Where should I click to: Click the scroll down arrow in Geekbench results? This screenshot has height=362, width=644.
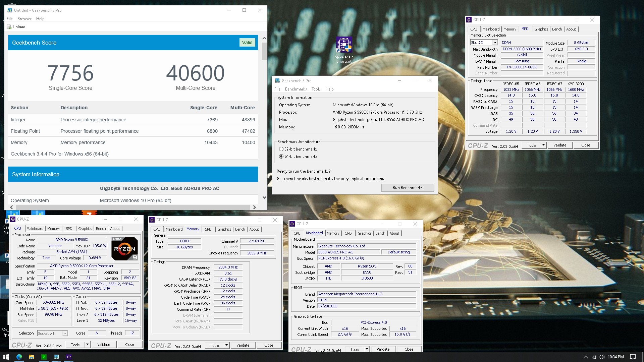(x=264, y=197)
